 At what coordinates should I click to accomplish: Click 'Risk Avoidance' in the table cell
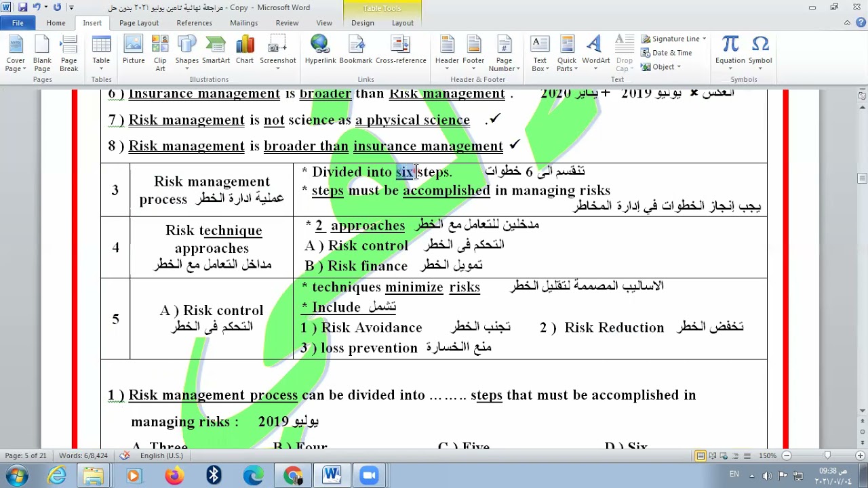[x=372, y=328]
